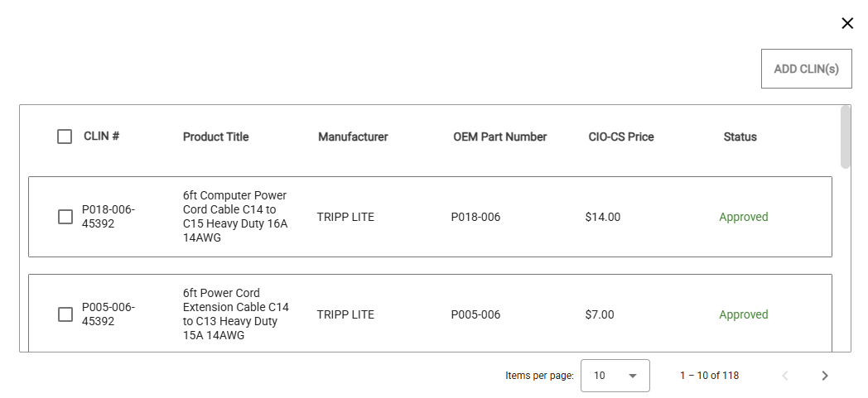Click the Approved status of the $14.00 item

coord(743,217)
